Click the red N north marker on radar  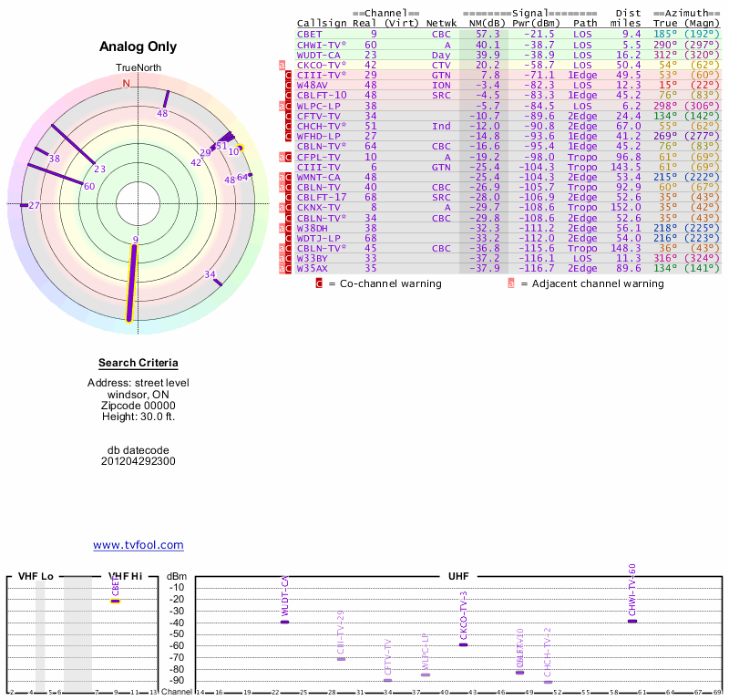click(x=126, y=83)
